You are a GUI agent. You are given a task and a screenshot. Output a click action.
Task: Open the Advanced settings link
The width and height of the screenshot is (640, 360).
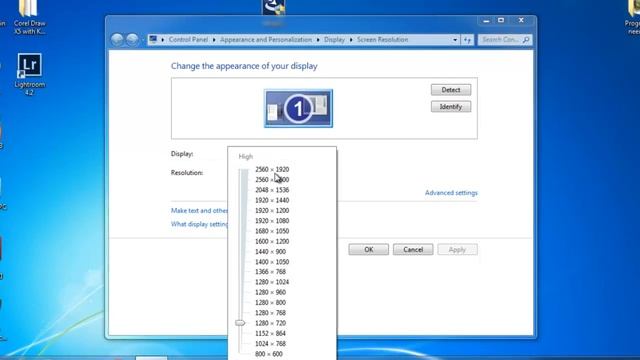coord(451,193)
